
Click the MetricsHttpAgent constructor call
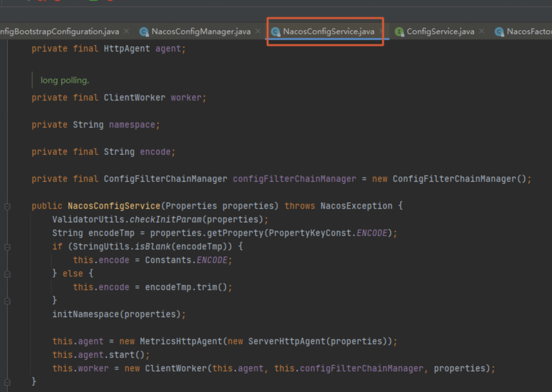tap(181, 341)
